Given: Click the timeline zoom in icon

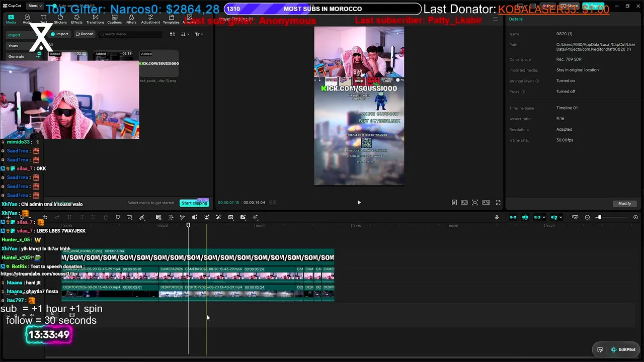Looking at the screenshot, I should 635,217.
